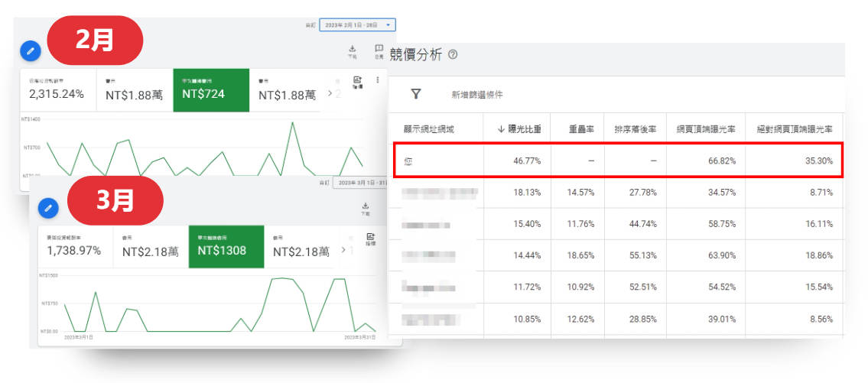Click the 27.78% cell
868x383 pixels.
pyautogui.click(x=642, y=192)
